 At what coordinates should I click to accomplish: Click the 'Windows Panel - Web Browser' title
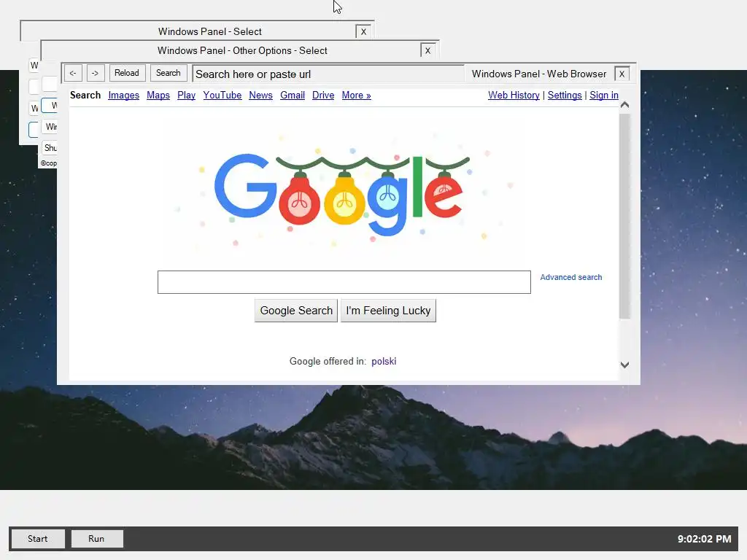[539, 74]
